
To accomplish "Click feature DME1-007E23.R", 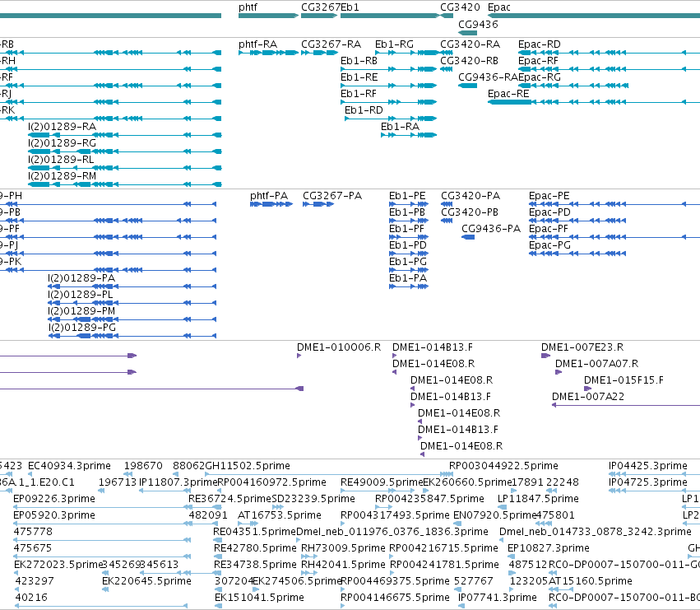I will coord(582,347).
